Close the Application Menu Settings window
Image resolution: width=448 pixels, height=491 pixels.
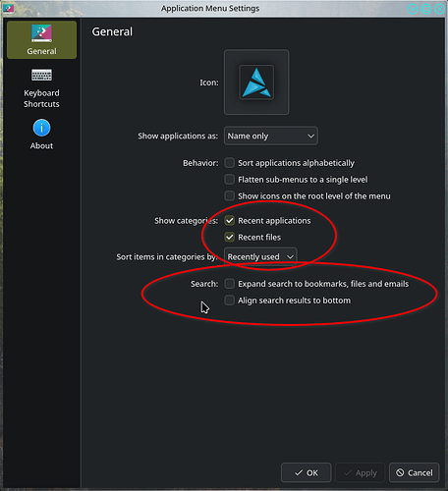439,9
